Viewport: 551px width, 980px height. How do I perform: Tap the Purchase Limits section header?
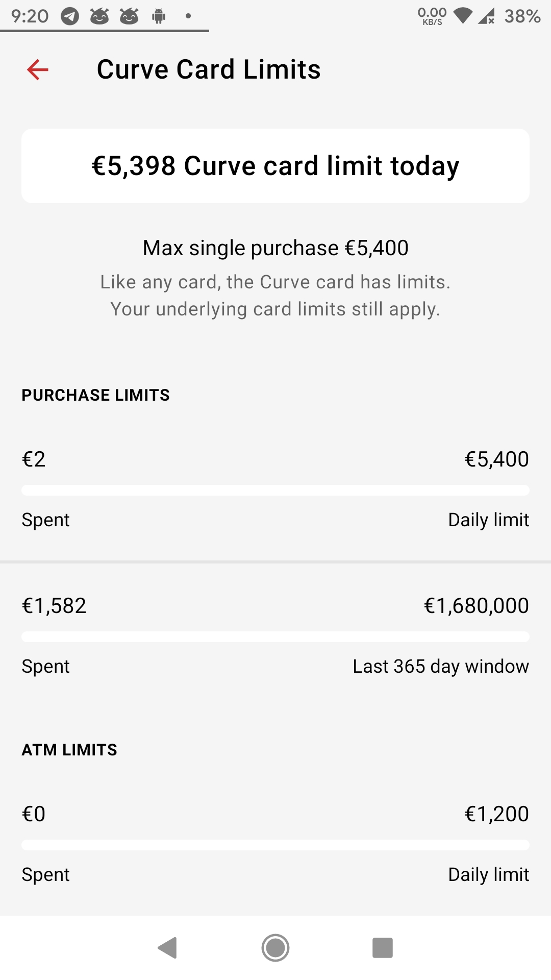click(x=95, y=395)
